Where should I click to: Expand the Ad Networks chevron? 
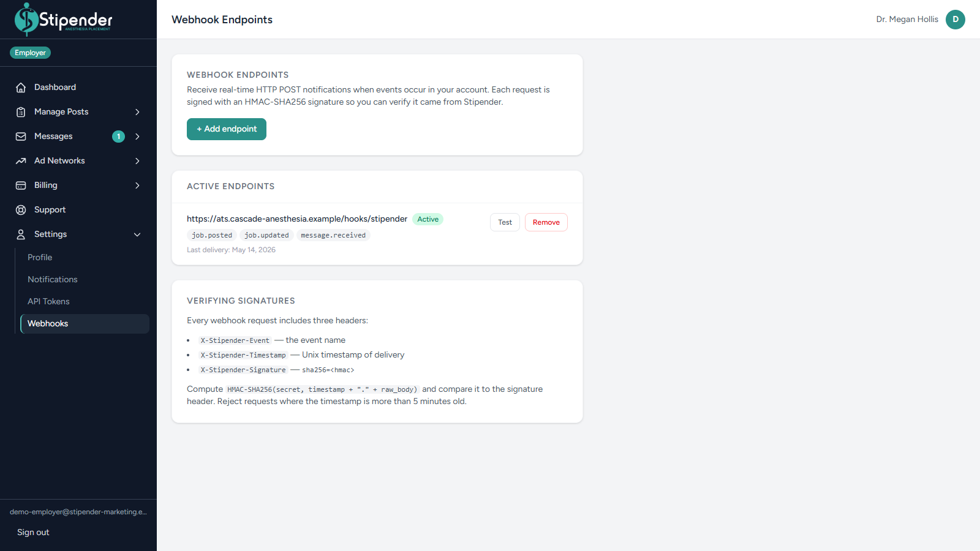137,161
